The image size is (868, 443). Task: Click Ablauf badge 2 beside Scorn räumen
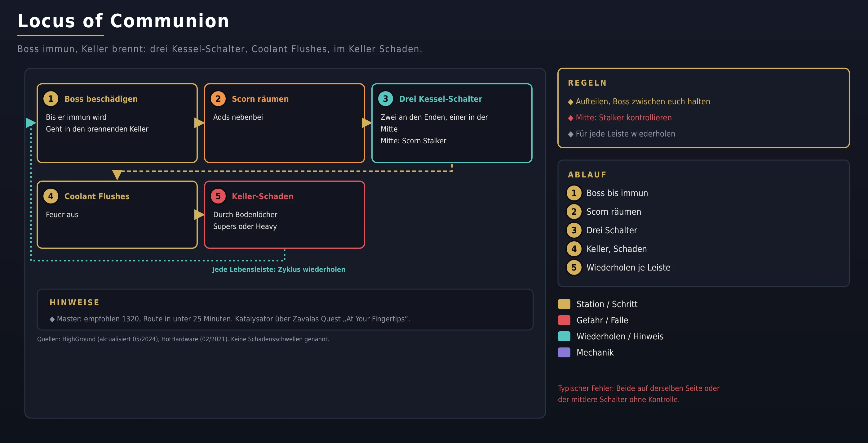(574, 212)
